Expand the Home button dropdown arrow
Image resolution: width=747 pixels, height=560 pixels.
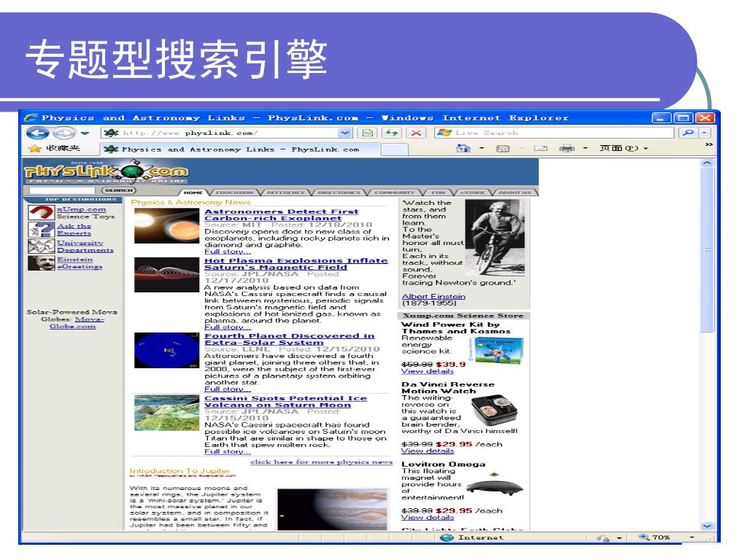tap(481, 149)
